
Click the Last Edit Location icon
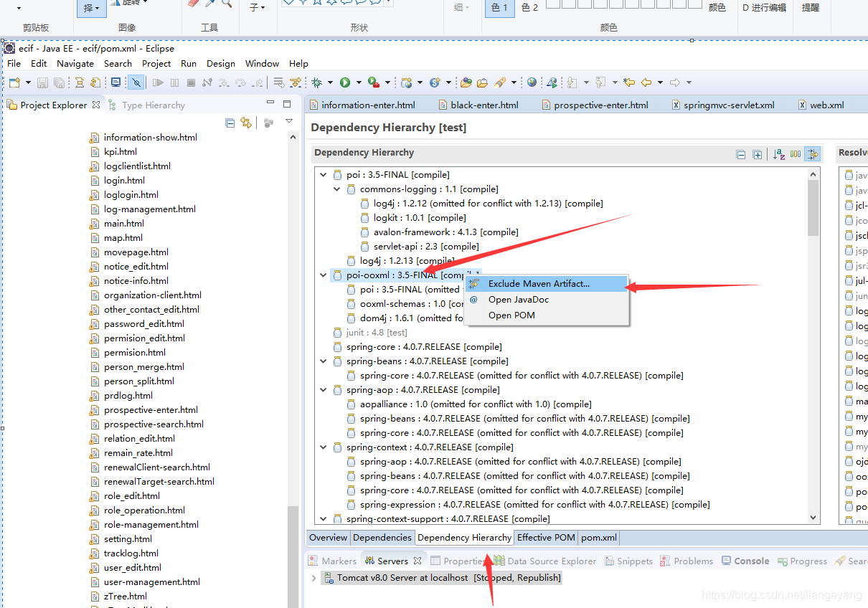(x=629, y=82)
